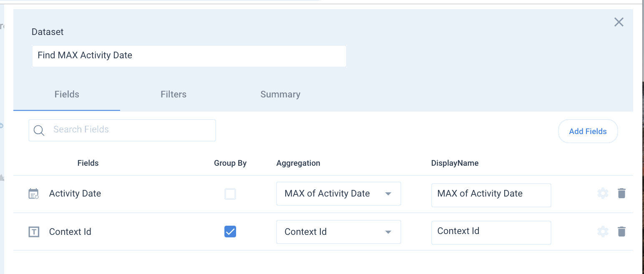644x274 pixels.
Task: Delete the Context Id field row
Action: click(621, 232)
